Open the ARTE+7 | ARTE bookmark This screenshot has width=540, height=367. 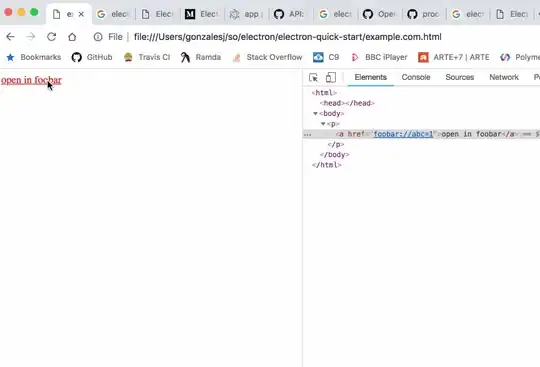(x=454, y=57)
